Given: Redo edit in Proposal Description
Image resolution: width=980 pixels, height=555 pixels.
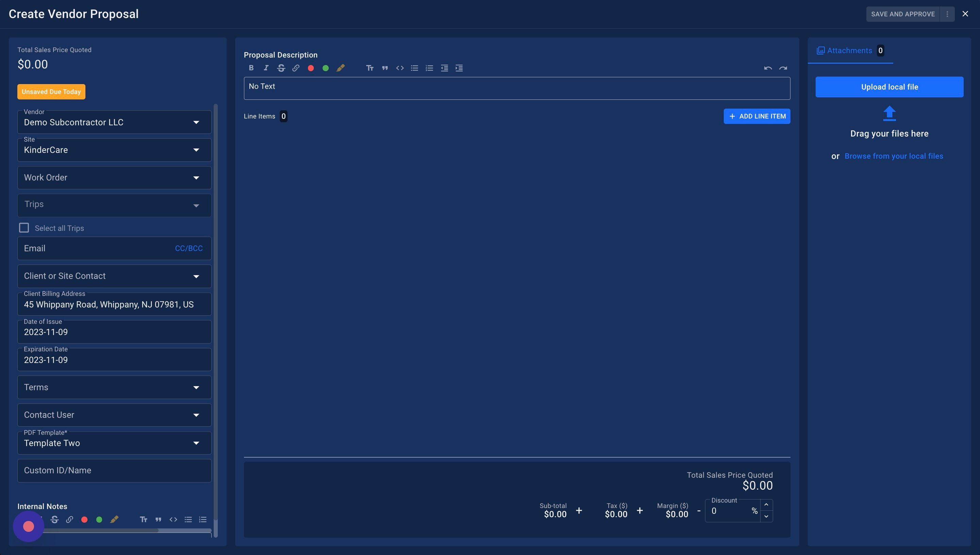Looking at the screenshot, I should coord(783,68).
